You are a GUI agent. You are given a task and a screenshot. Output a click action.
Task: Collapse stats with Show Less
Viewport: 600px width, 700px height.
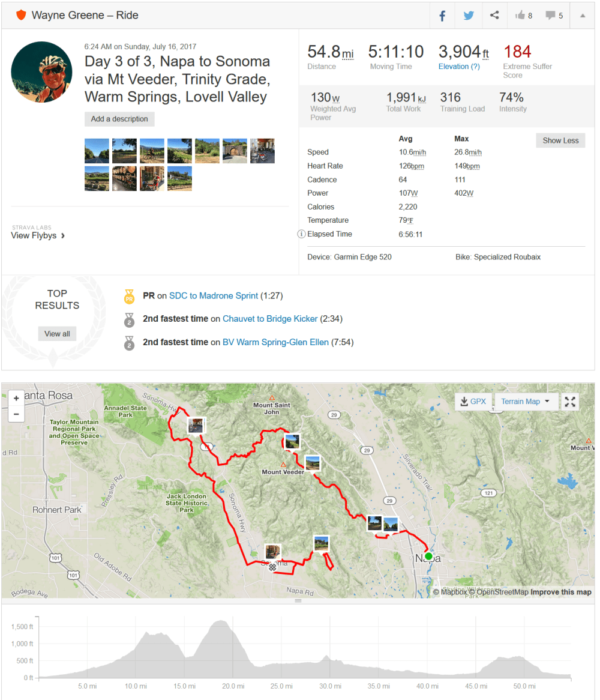pyautogui.click(x=560, y=140)
